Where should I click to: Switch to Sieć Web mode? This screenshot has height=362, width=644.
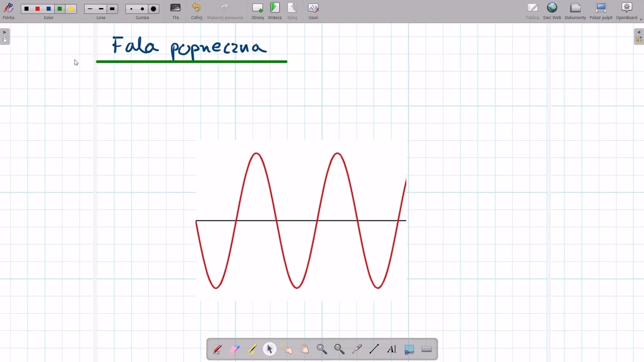point(552,11)
